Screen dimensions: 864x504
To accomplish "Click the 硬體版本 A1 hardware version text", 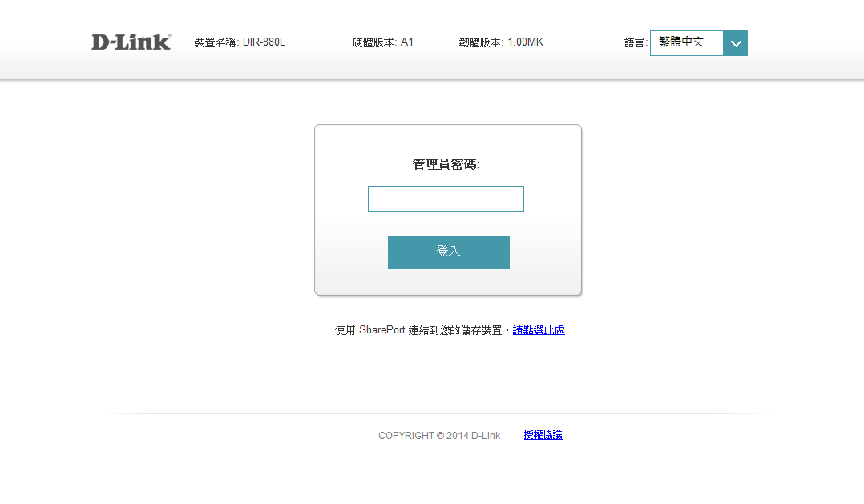I will coord(382,42).
